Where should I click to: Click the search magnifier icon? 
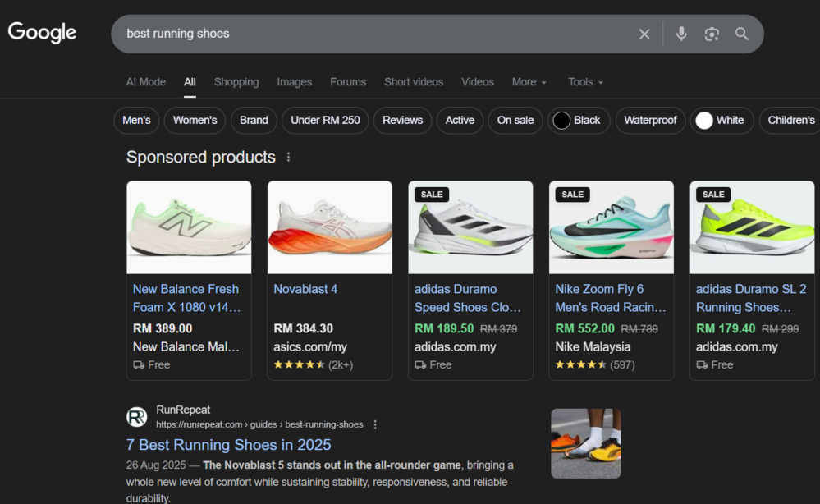point(741,34)
